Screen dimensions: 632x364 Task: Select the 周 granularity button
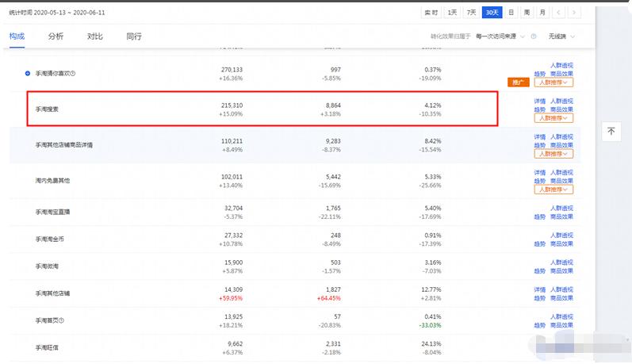coord(527,13)
